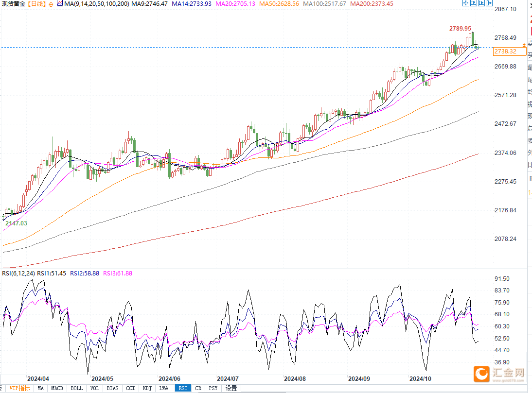The image size is (532, 393).
Task: Click the 2374.06 price axis label
Action: (x=506, y=153)
